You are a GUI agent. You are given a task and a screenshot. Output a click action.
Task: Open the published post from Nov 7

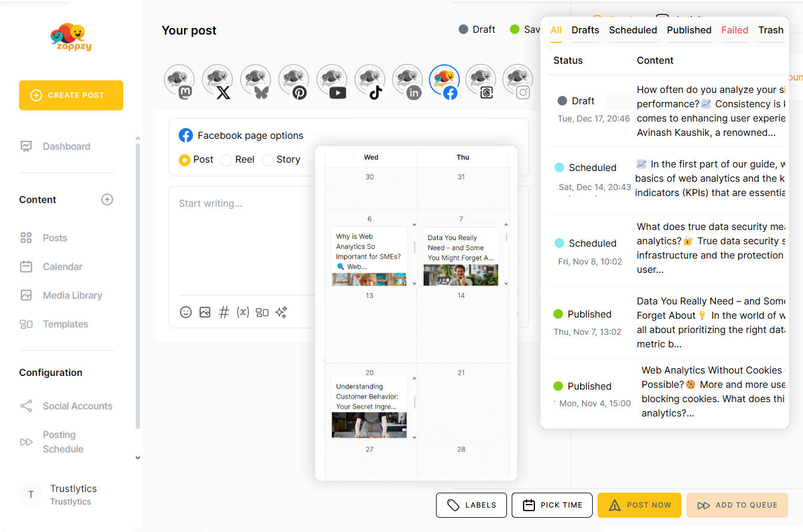[x=668, y=322]
